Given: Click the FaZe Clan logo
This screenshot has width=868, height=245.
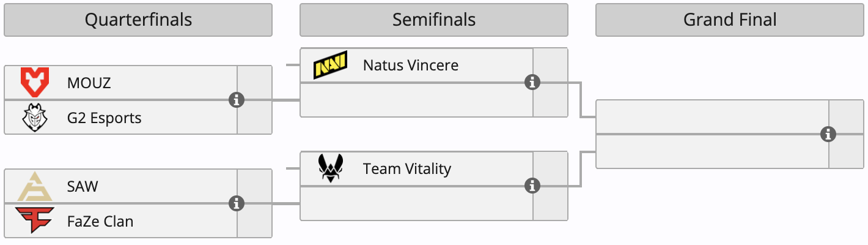Looking at the screenshot, I should (35, 221).
